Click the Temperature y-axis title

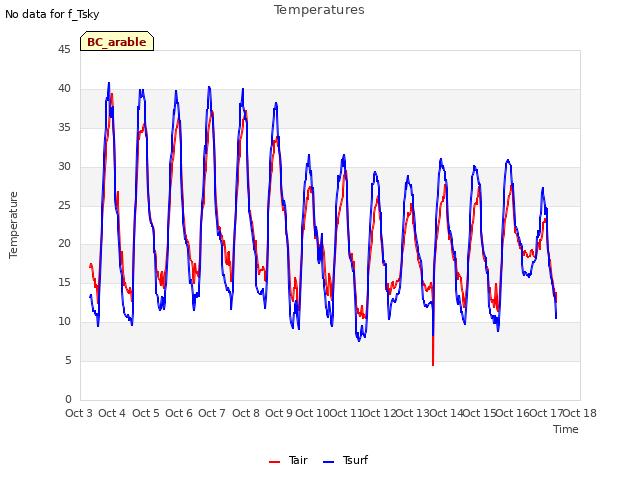coord(13,225)
